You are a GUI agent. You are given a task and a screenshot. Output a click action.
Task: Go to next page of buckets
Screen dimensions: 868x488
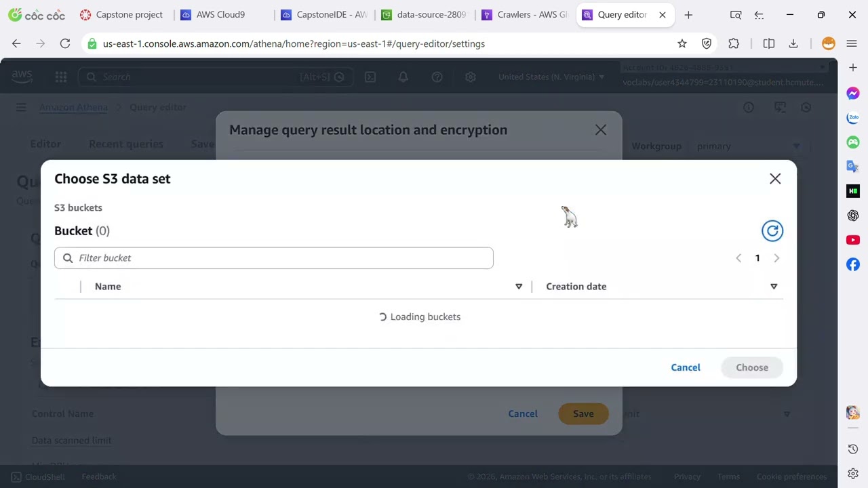[776, 258]
